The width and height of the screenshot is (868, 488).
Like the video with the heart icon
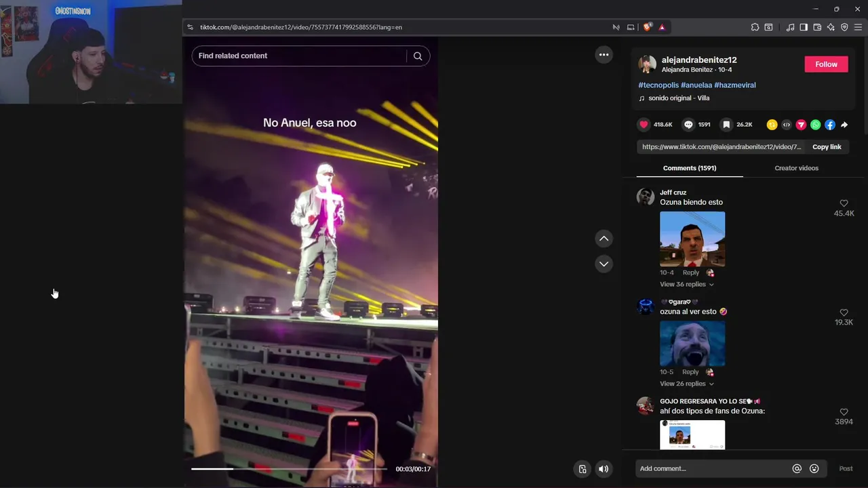[644, 125]
